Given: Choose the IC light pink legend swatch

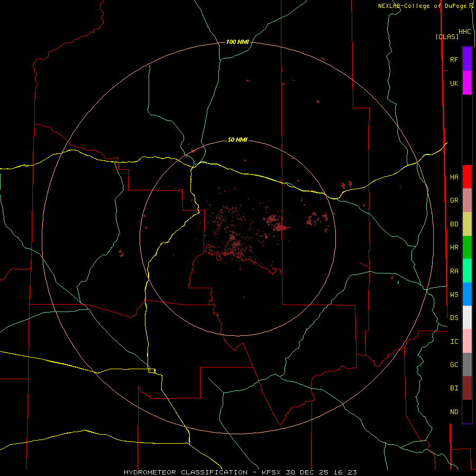Looking at the screenshot, I should [x=467, y=341].
